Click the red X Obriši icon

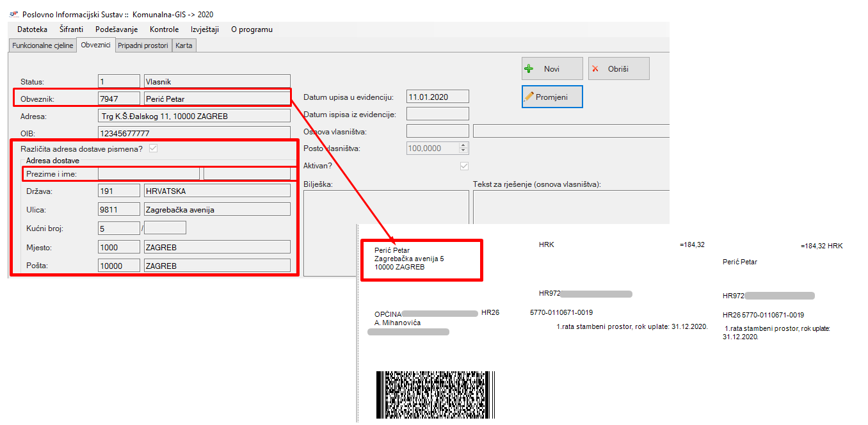click(595, 69)
